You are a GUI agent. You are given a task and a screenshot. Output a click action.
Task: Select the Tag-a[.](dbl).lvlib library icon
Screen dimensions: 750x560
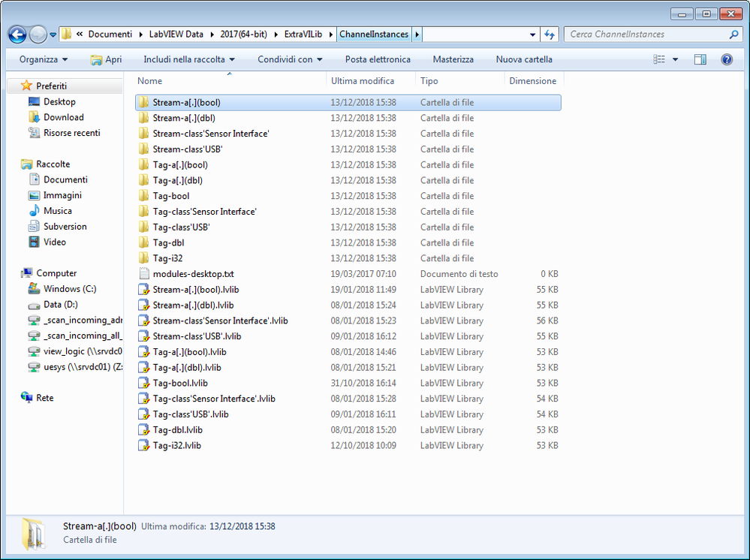[143, 368]
